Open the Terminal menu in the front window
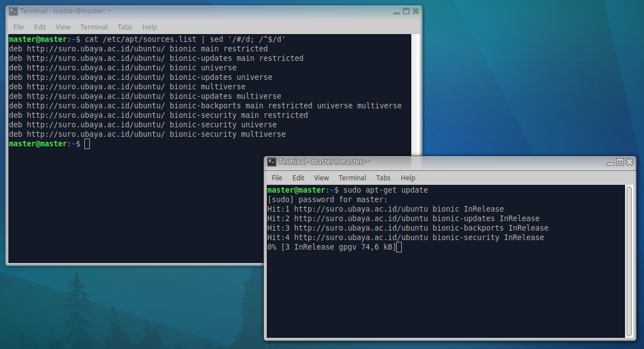Image resolution: width=644 pixels, height=349 pixels. click(352, 178)
